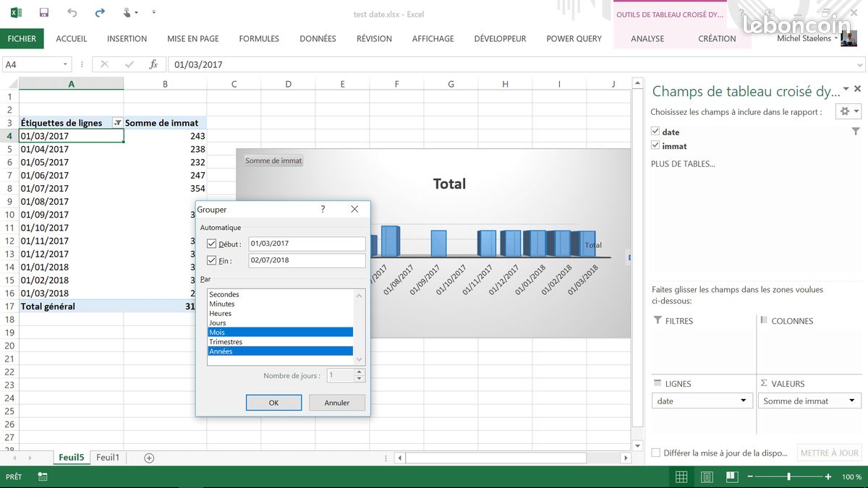Enable Différer la mise à jour checkbox

656,453
